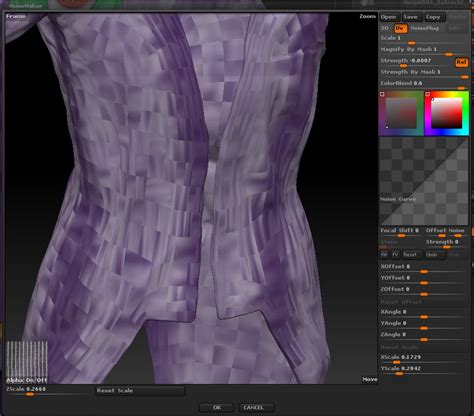
Task: Click the YScale 0.2842 slider
Action: pyautogui.click(x=423, y=370)
